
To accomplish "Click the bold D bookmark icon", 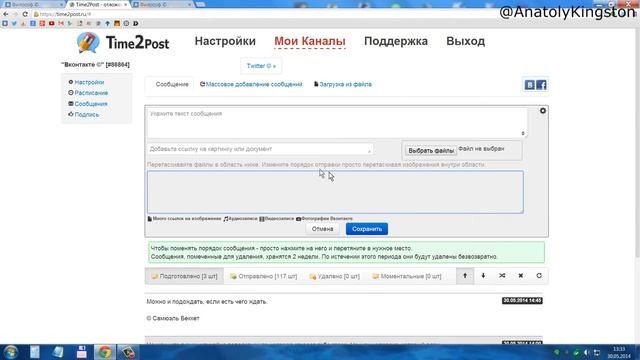I will click(x=136, y=24).
